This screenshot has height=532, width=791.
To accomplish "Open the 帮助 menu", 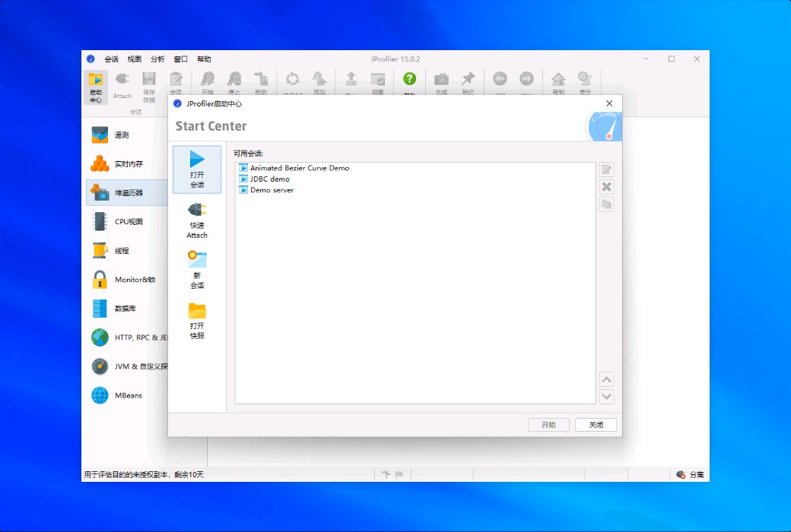I will 205,59.
